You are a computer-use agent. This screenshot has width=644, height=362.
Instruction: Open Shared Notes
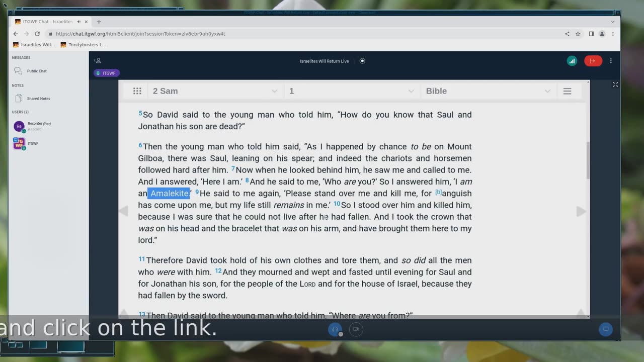(49, 99)
